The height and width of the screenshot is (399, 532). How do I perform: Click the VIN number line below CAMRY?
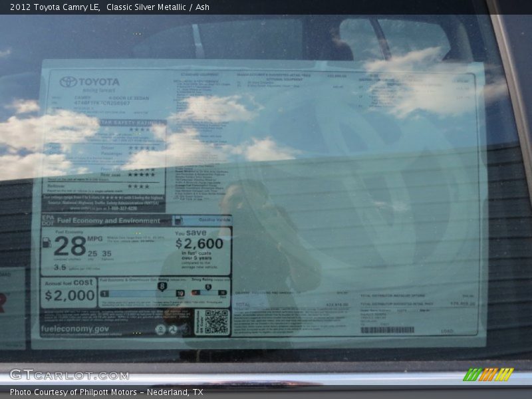pos(102,103)
